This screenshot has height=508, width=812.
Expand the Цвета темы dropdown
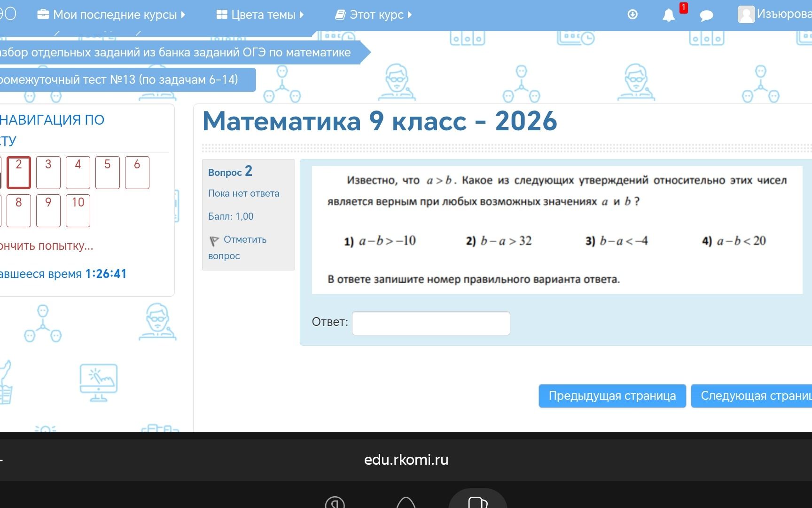point(260,15)
